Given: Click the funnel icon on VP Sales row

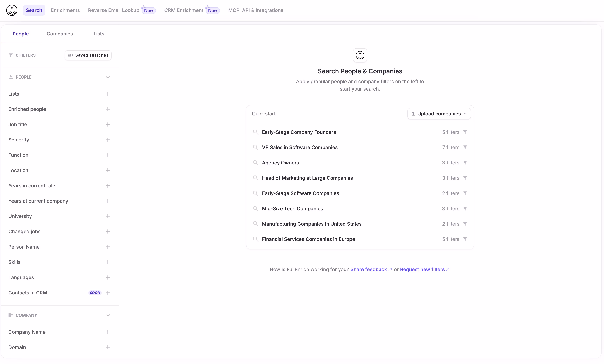Looking at the screenshot, I should pos(465,147).
